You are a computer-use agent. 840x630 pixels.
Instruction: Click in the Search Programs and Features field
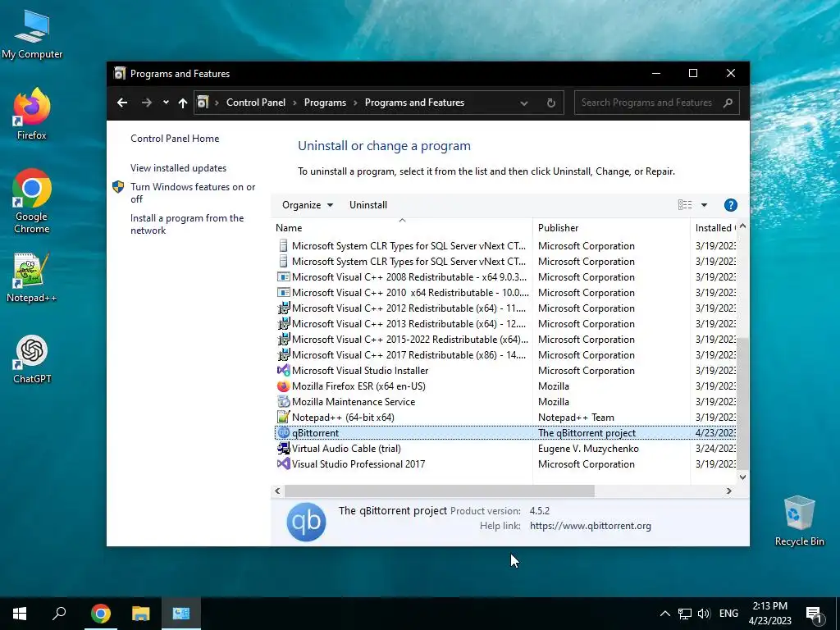646,103
